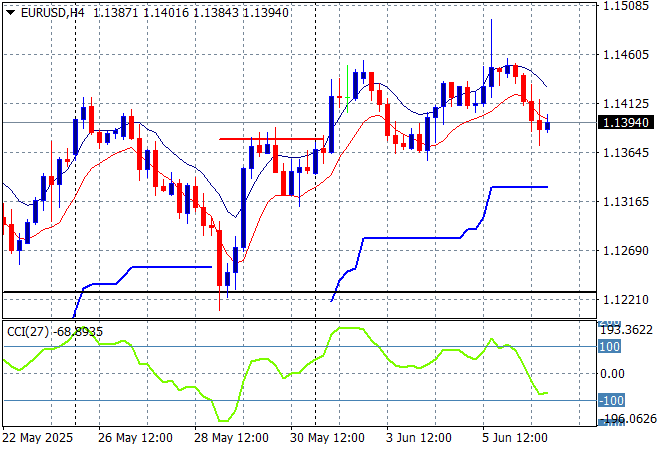
Task: Select the 1.14125 price axis label
Action: coord(626,104)
